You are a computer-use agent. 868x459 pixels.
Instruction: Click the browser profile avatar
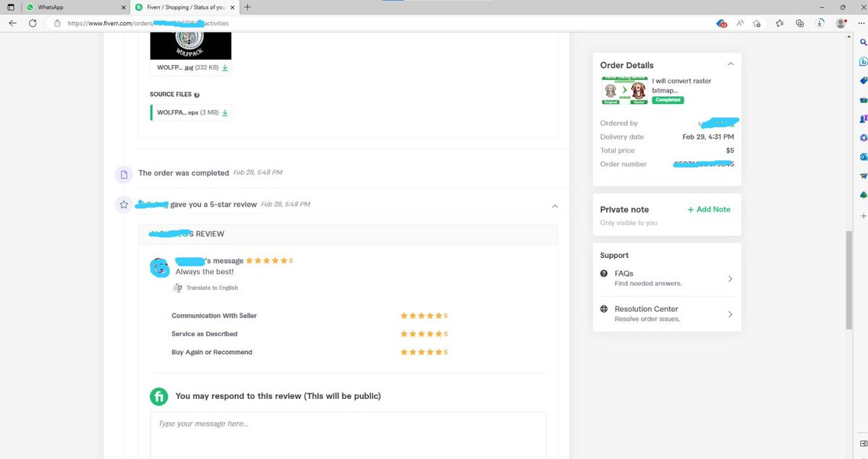841,23
